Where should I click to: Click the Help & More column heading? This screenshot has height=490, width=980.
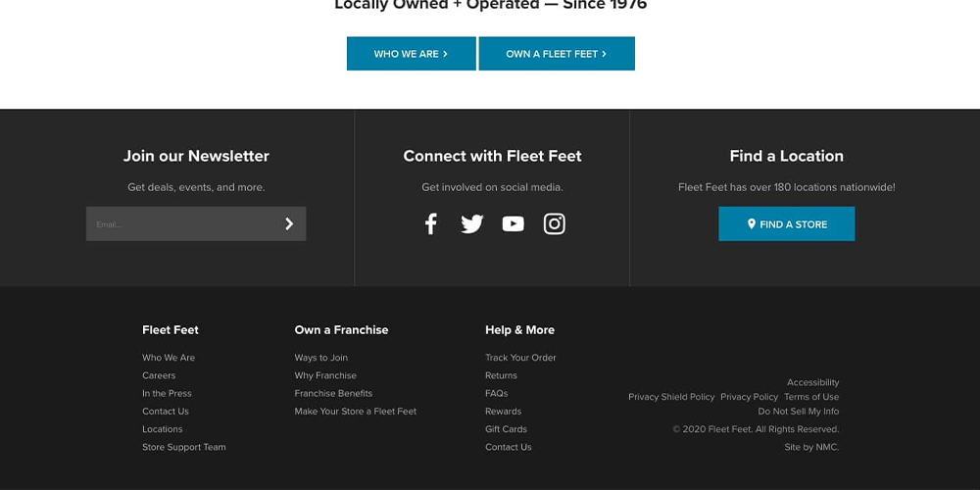pos(520,330)
